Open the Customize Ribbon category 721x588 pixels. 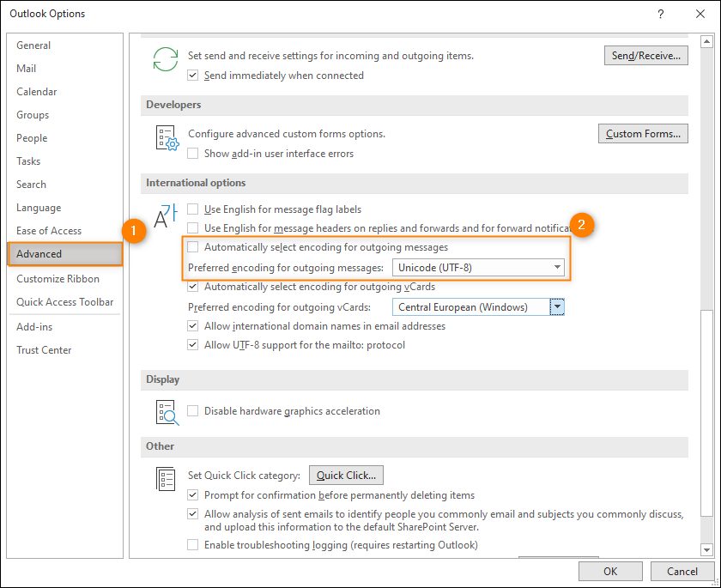pos(65,279)
